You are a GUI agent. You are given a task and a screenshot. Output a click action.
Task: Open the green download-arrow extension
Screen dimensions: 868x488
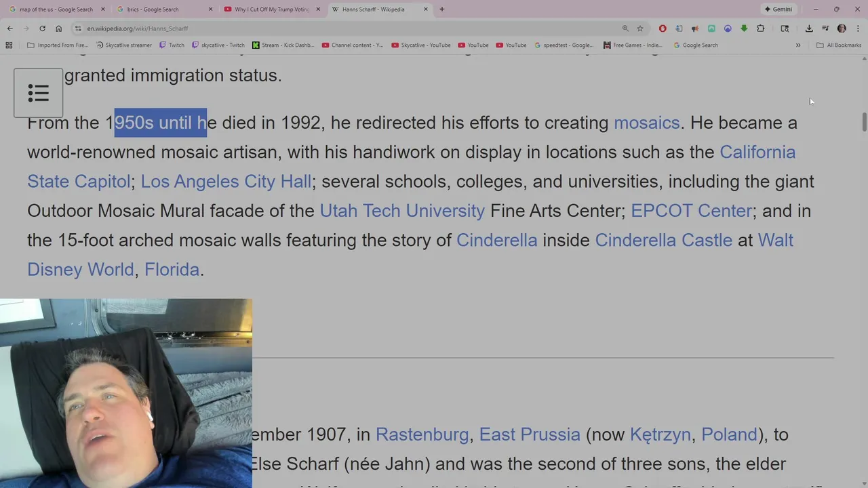pos(744,28)
